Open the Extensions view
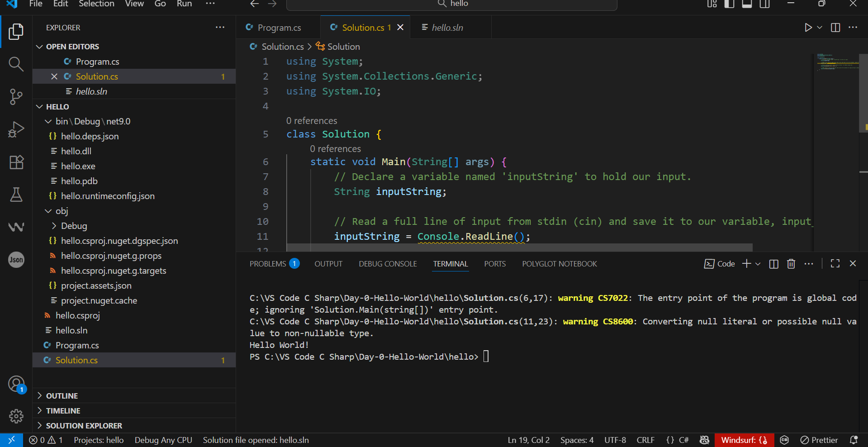Screen dimensions: 868x447 16,162
